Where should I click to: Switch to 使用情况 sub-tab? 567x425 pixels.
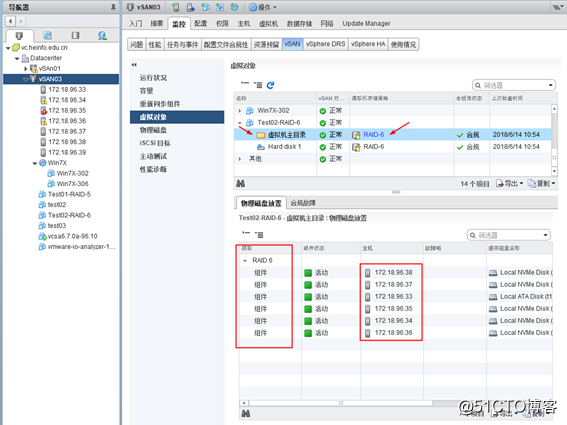[403, 44]
